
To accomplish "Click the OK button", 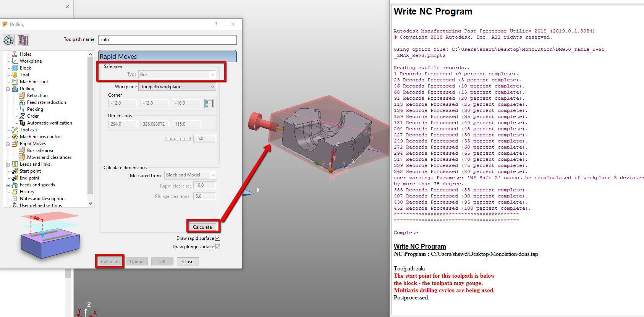I will [162, 262].
